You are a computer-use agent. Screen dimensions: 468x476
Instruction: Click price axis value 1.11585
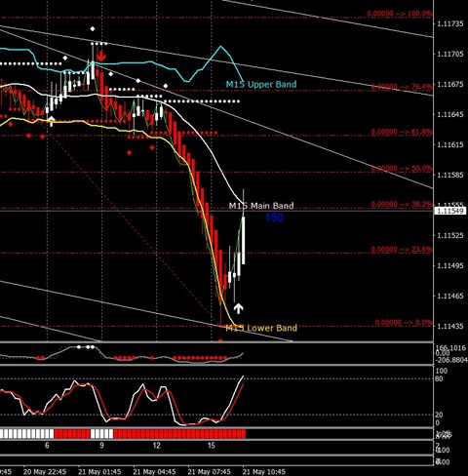tap(450, 175)
